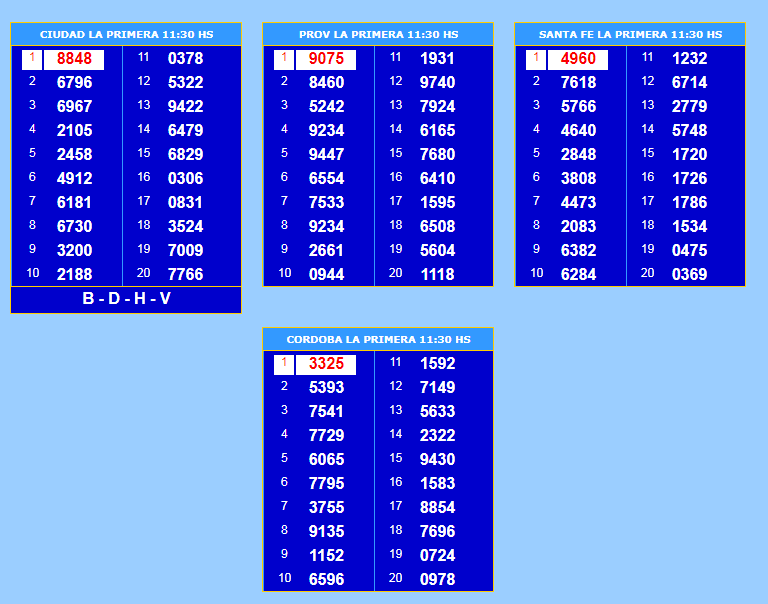Image resolution: width=768 pixels, height=604 pixels.
Task: Click Ciudad first prize number 8848
Action: [x=74, y=59]
